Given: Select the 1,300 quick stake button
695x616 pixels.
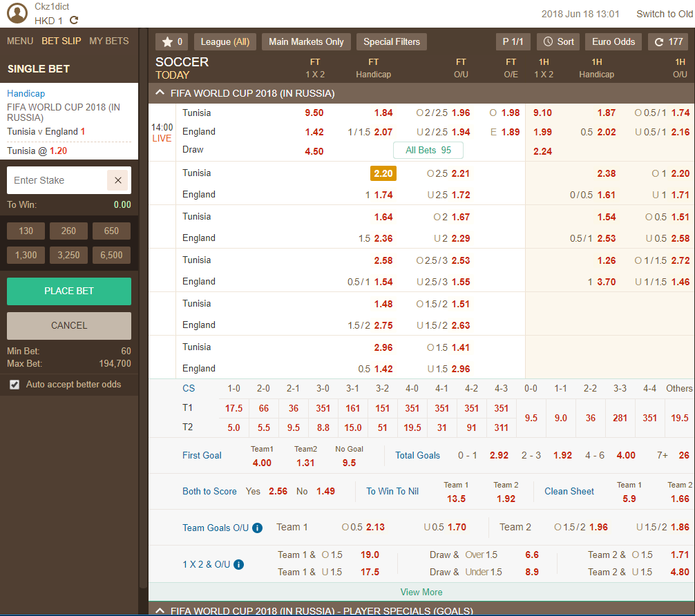Looking at the screenshot, I should coord(26,256).
